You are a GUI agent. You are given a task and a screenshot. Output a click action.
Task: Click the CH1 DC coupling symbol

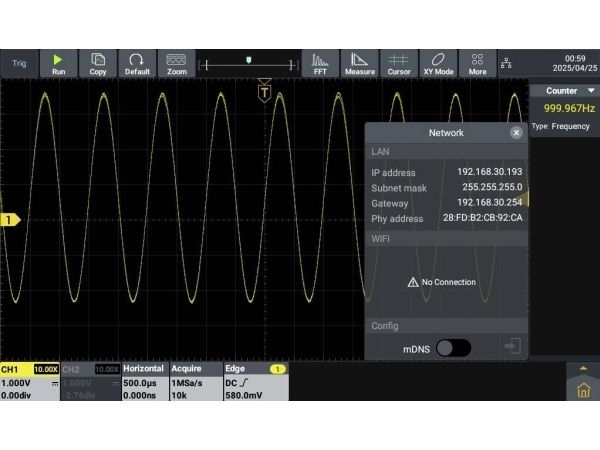click(x=55, y=383)
